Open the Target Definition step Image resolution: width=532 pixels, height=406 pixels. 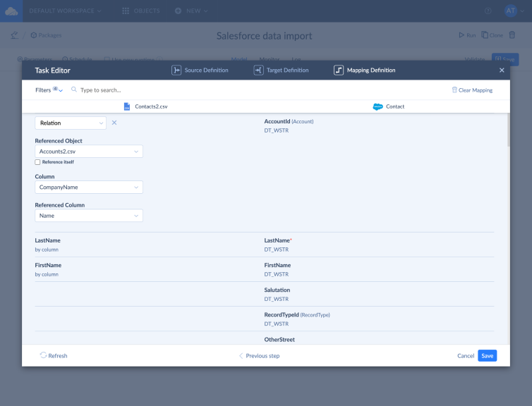tap(282, 70)
